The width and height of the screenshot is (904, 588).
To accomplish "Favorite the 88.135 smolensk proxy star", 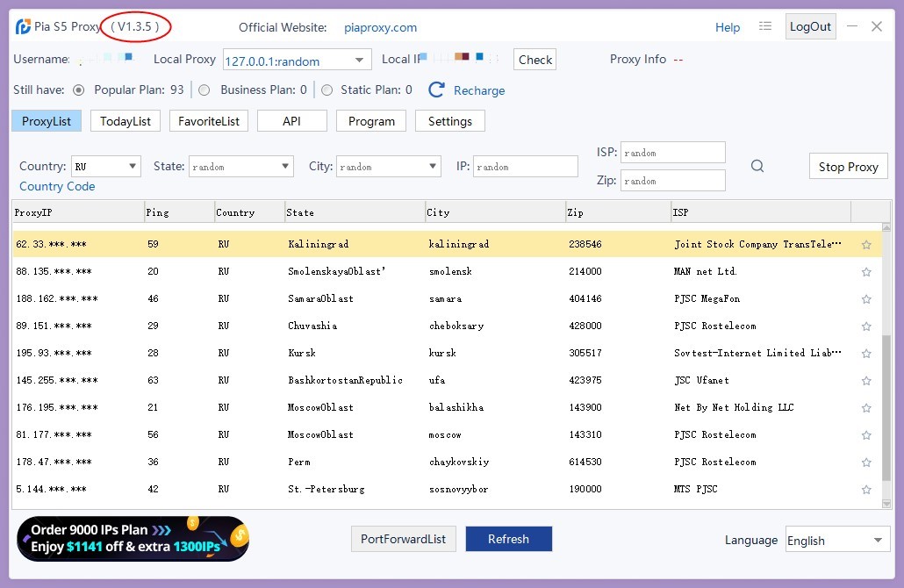I will (866, 272).
